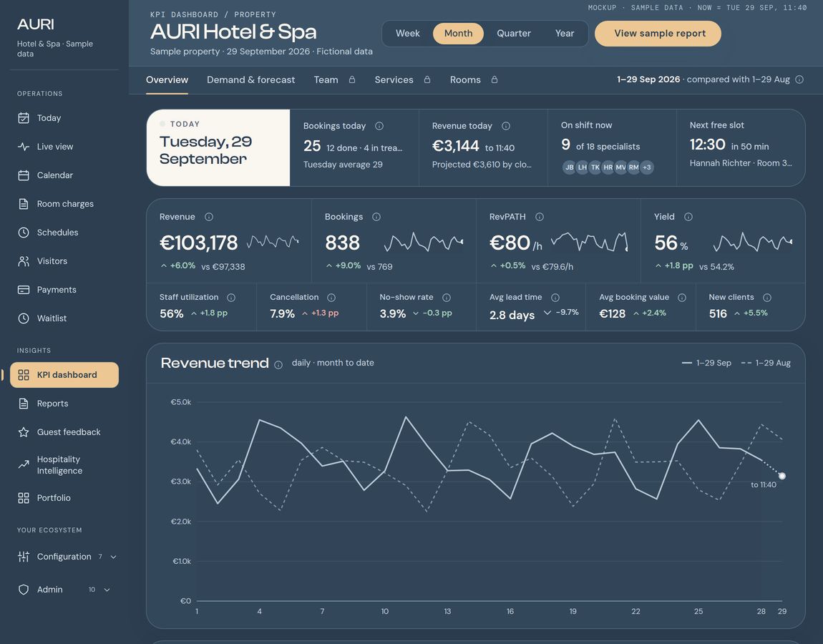Click the Schedules clock icon
Viewport: 823px width, 644px height.
(x=24, y=233)
